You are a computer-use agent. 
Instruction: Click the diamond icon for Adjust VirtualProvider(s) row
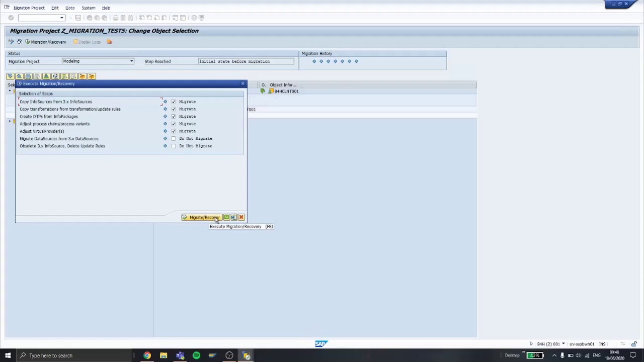pyautogui.click(x=165, y=131)
